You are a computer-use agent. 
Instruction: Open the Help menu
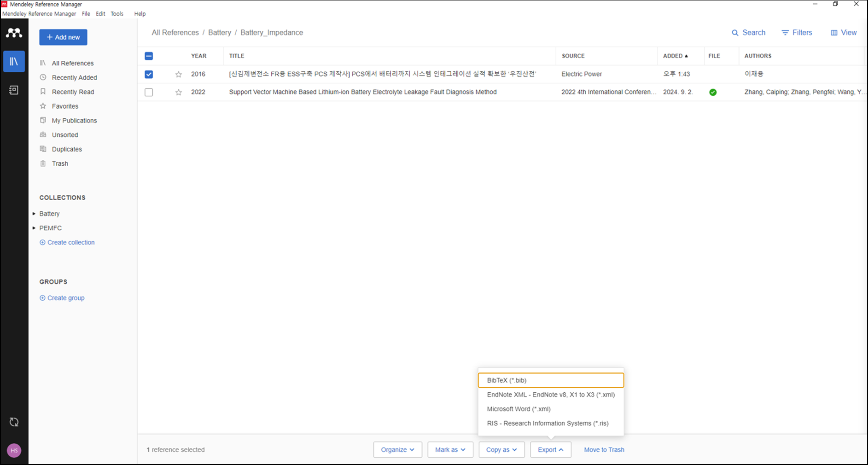click(x=140, y=14)
